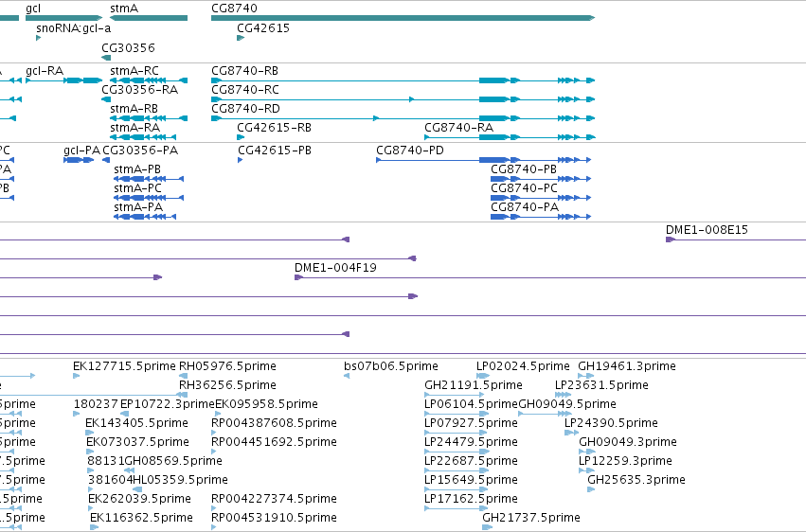Select the stmA-RB transcript label
Screen dimensions: 806x532
[x=134, y=109]
